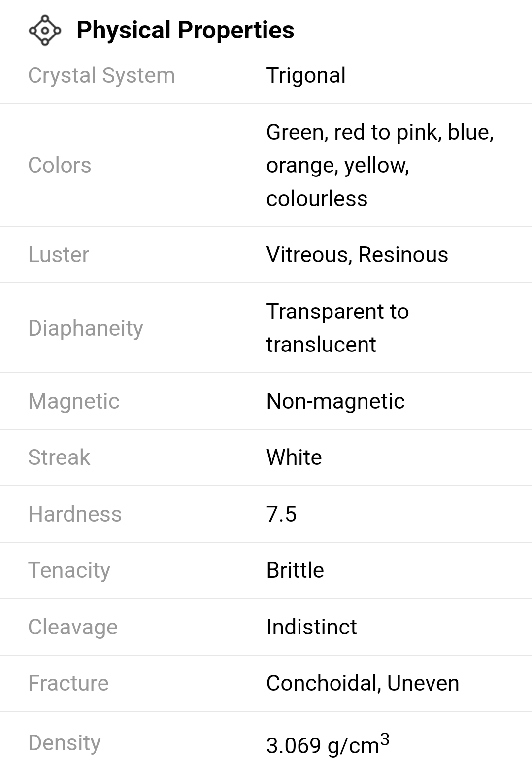Tap the Hardness row label
Screen dimensions: 532x773
coord(75,514)
